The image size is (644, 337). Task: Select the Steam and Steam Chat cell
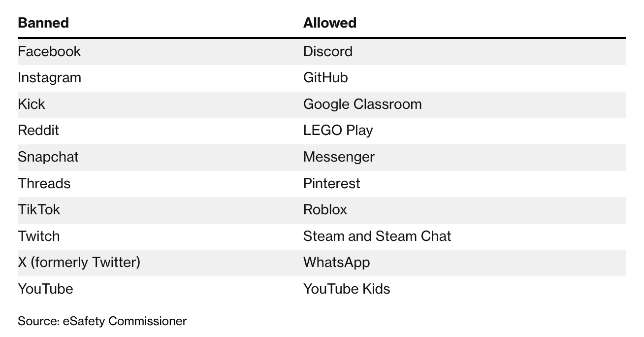tap(377, 236)
